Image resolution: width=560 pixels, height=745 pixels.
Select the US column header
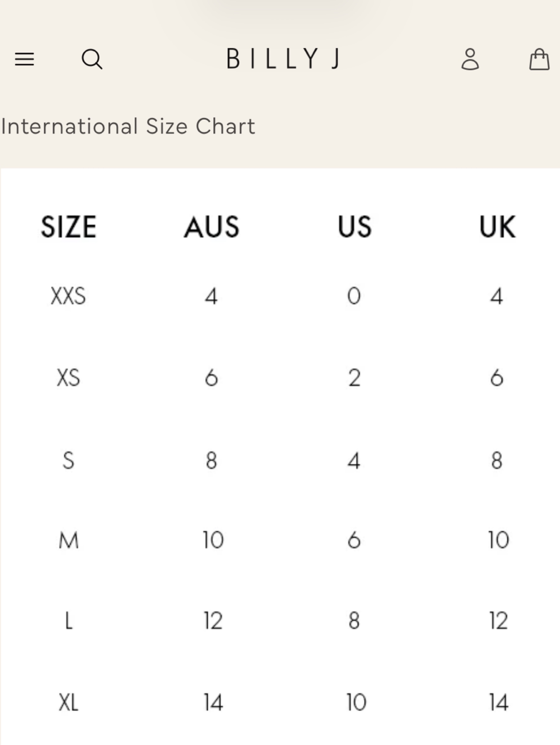(x=355, y=227)
